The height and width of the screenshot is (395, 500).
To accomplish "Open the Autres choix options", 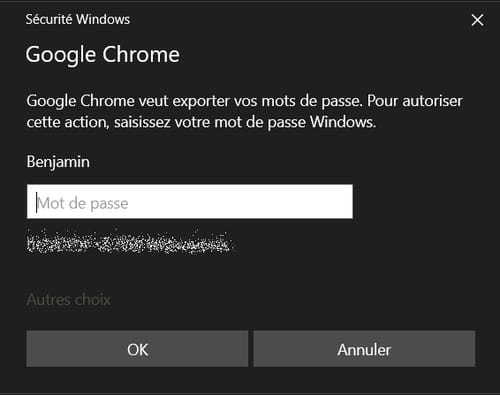I will tap(69, 300).
